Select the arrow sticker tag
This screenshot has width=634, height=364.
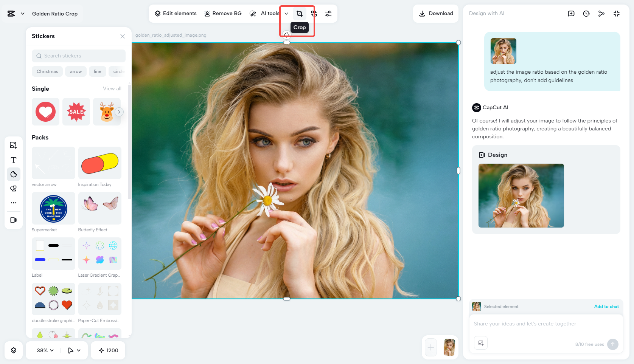click(76, 71)
